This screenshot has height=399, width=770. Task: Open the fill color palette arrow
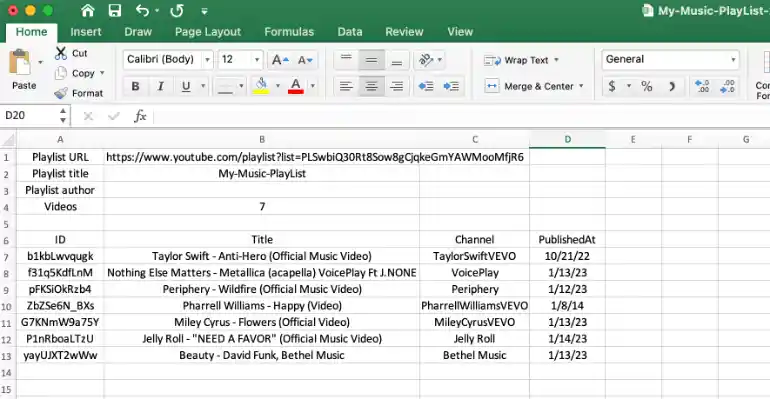click(x=277, y=86)
